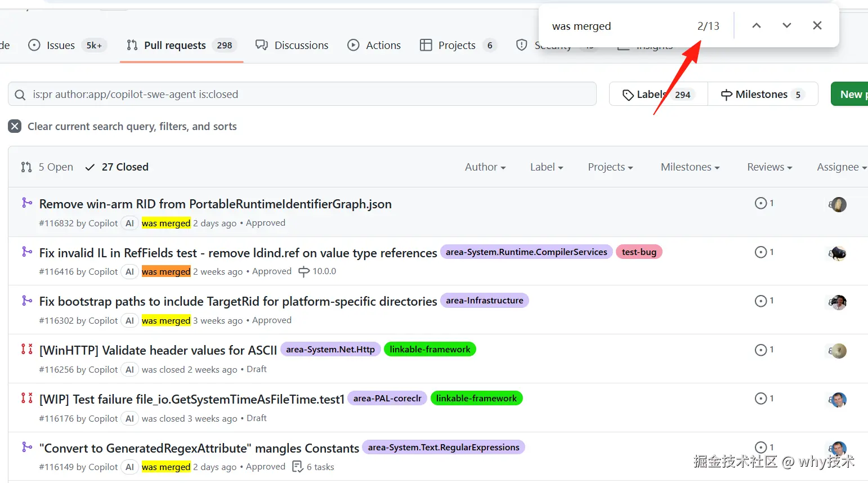The height and width of the screenshot is (483, 868).
Task: Expand the Author filter dropdown
Action: pyautogui.click(x=485, y=167)
